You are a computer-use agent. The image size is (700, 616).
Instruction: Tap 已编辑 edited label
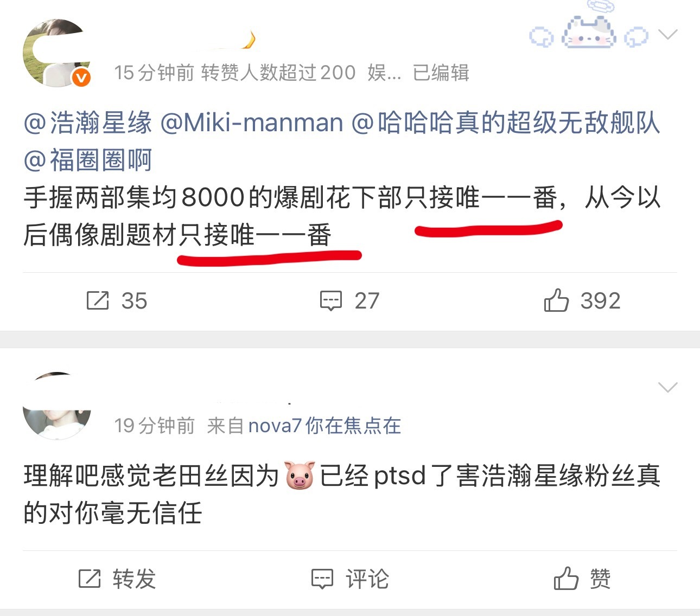click(x=441, y=73)
